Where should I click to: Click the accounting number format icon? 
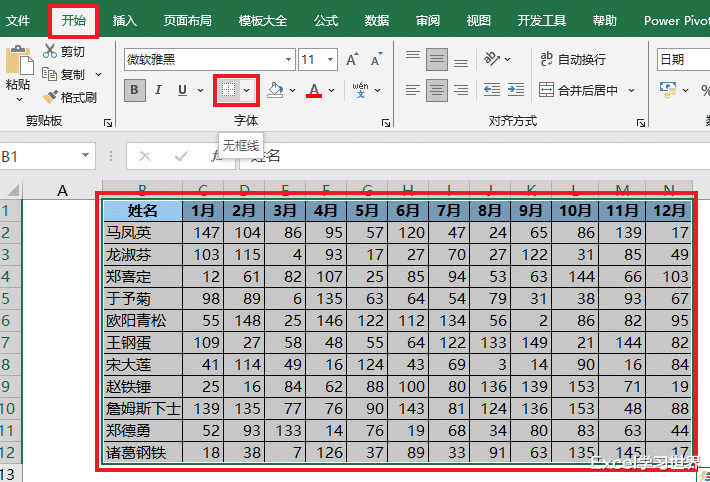(x=668, y=90)
